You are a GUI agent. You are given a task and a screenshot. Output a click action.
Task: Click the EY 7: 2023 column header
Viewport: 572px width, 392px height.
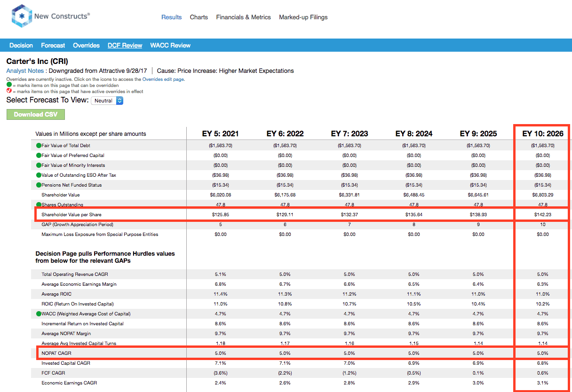pyautogui.click(x=349, y=133)
